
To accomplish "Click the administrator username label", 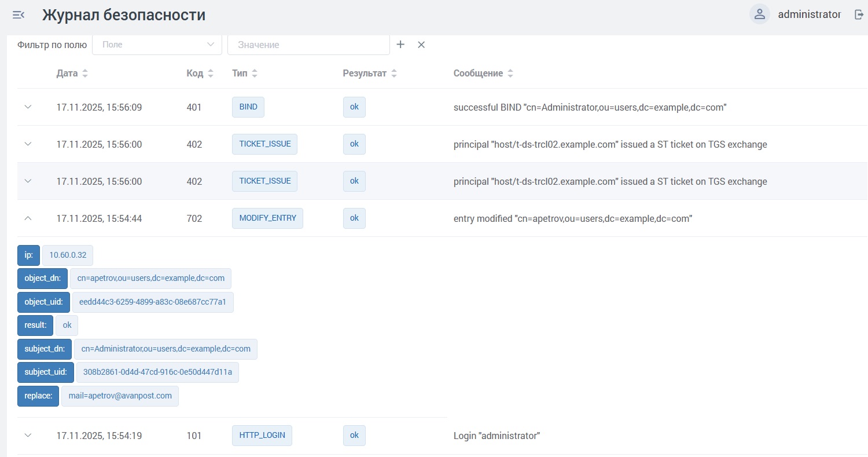I will point(809,14).
